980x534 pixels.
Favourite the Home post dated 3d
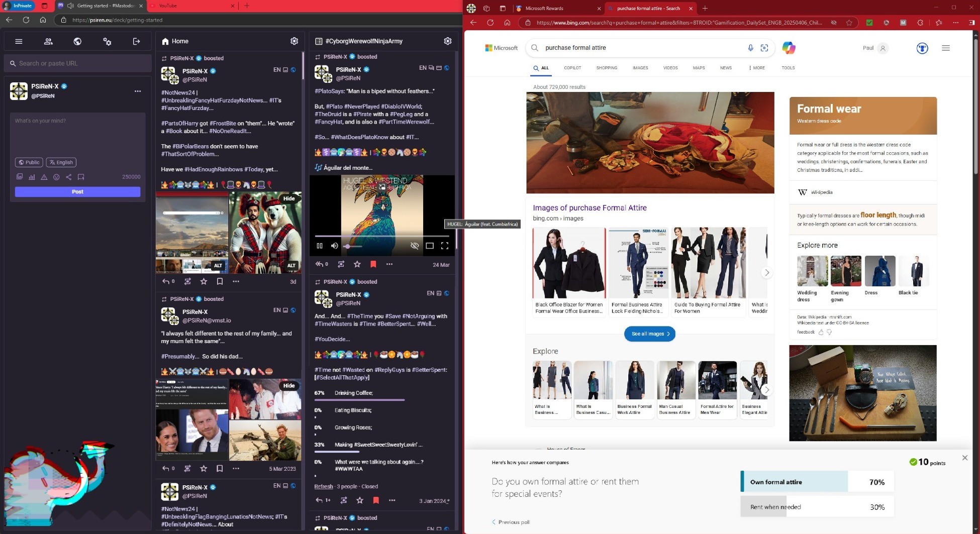click(x=204, y=282)
